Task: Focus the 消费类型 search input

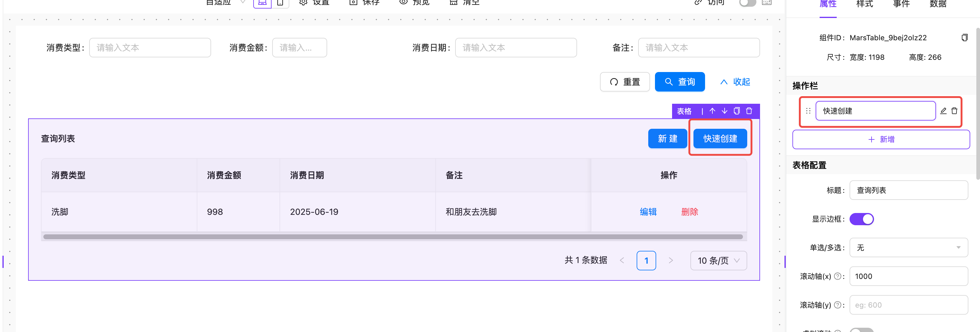Action: pyautogui.click(x=150, y=48)
